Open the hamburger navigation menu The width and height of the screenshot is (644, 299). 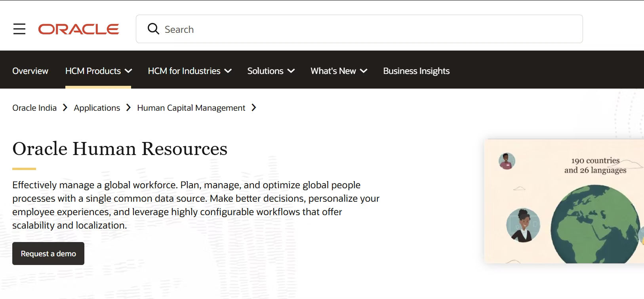tap(19, 29)
